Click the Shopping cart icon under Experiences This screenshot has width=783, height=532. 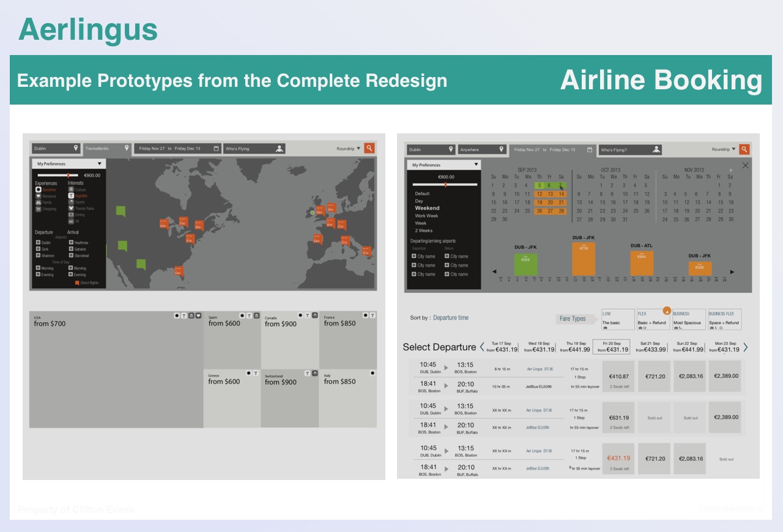tap(39, 209)
